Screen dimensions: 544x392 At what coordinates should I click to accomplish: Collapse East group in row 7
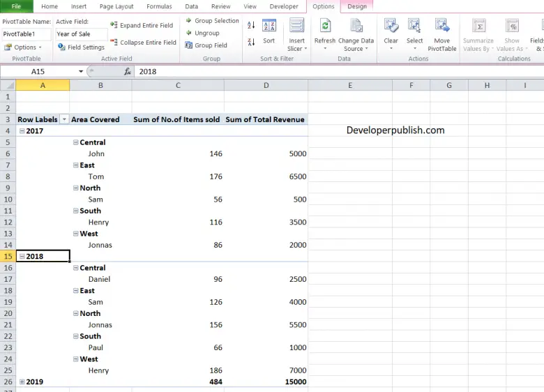click(x=75, y=165)
